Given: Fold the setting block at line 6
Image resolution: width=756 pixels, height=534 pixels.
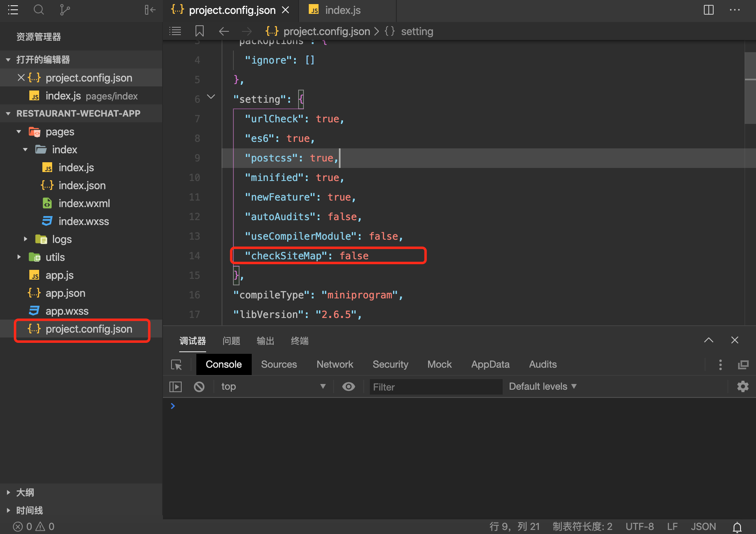Looking at the screenshot, I should pyautogui.click(x=211, y=97).
